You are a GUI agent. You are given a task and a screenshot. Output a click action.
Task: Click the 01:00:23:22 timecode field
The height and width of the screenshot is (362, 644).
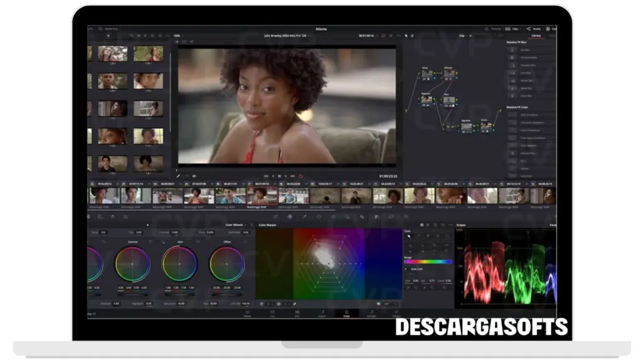(388, 176)
